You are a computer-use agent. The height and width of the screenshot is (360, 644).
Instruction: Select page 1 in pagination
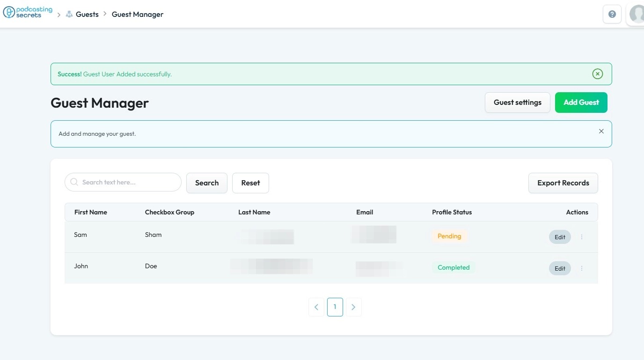coord(335,307)
